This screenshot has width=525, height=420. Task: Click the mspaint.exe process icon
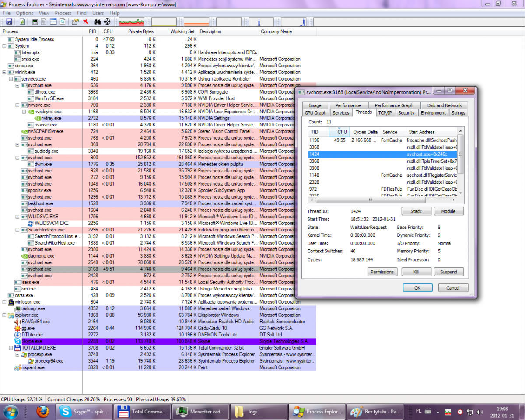[x=18, y=367]
